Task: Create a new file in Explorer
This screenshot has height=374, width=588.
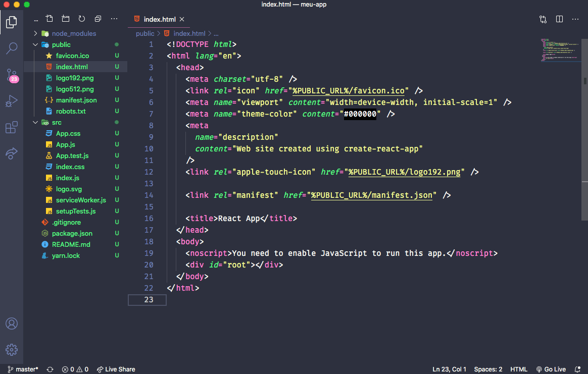Action: tap(49, 18)
